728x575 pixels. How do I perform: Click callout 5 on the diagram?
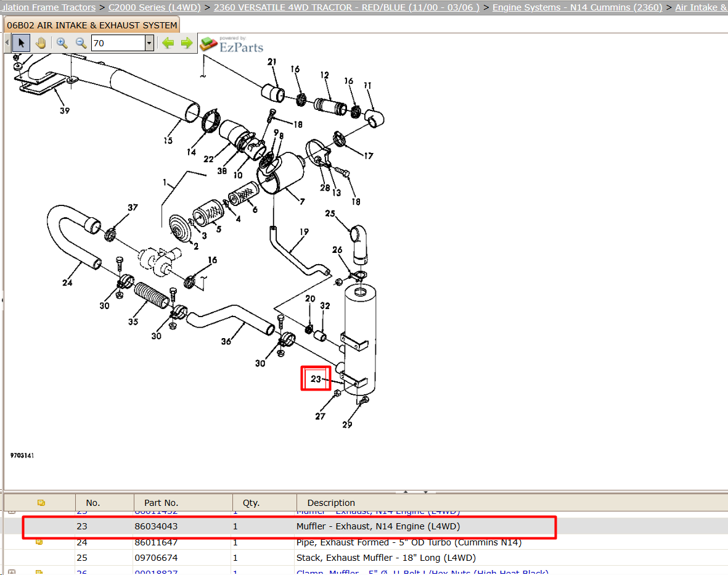click(219, 229)
